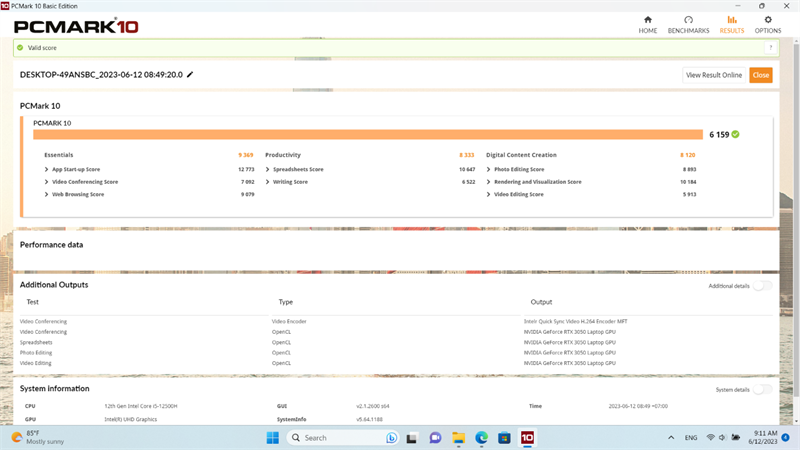Click the help question mark icon

[x=770, y=47]
